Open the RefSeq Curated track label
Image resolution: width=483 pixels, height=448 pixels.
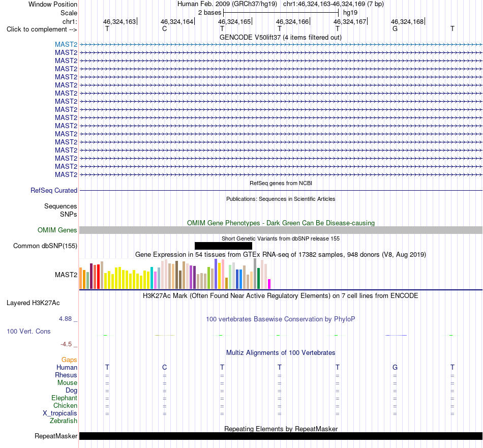point(54,190)
